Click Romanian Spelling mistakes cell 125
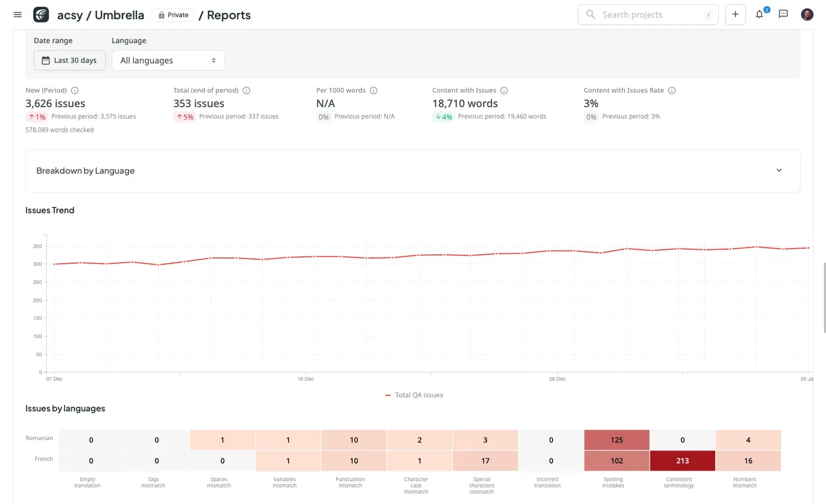The width and height of the screenshot is (826, 504). click(x=616, y=440)
